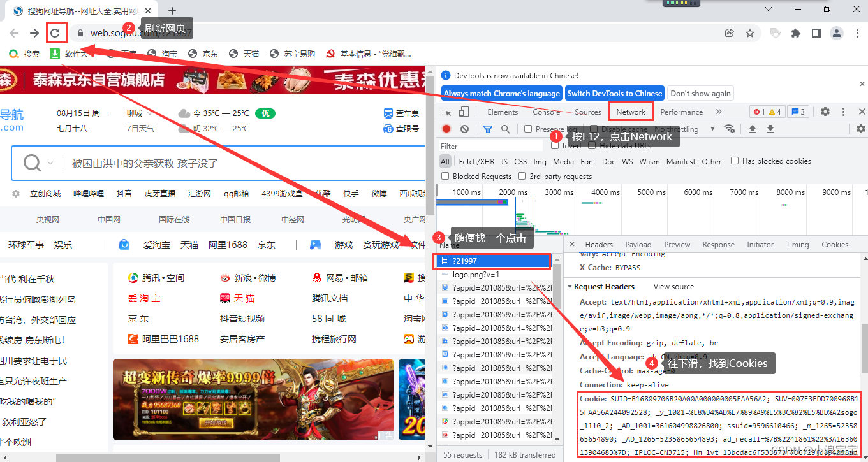
Task: Open the city selector next to 聊城
Action: tap(150, 113)
